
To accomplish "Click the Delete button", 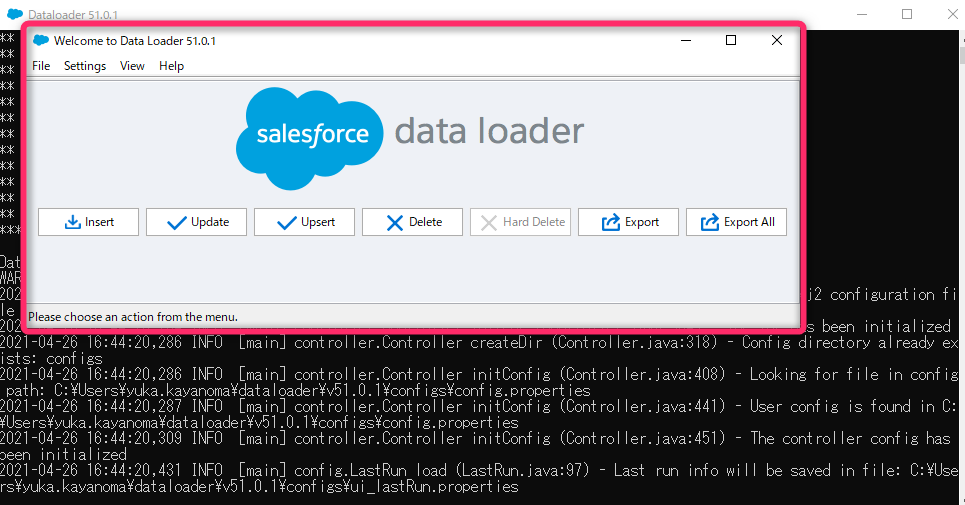I will [412, 222].
